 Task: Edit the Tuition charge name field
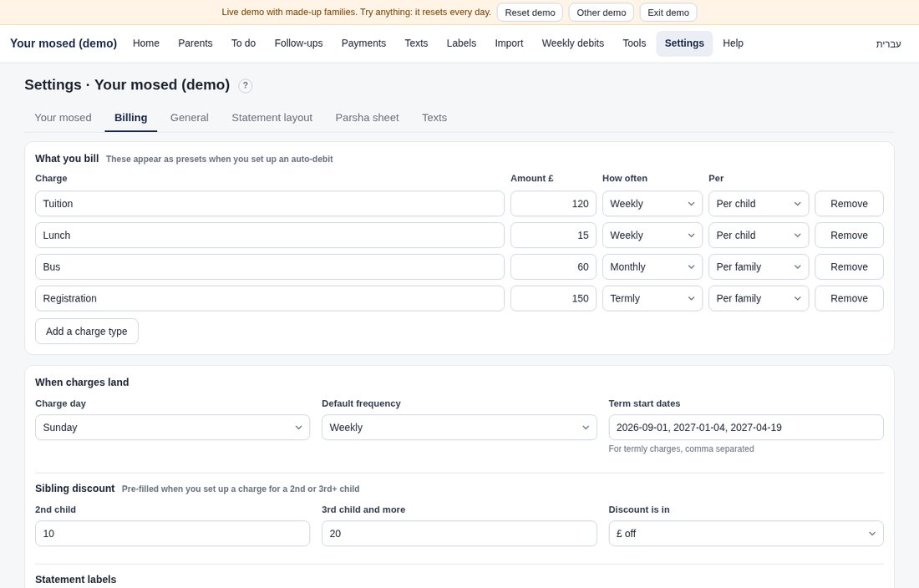tap(270, 204)
